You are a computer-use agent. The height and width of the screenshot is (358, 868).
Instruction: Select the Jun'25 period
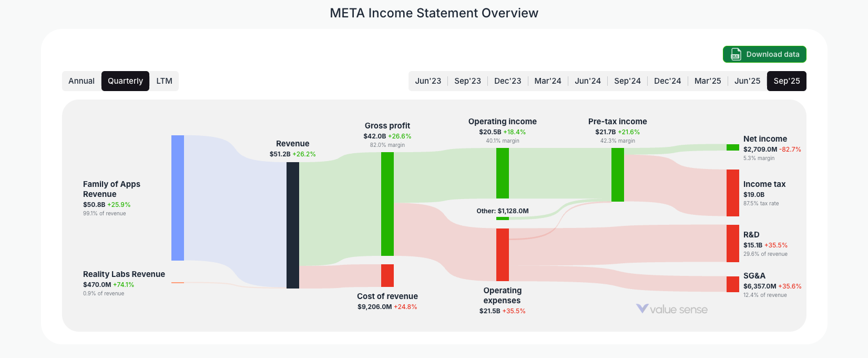click(x=747, y=81)
